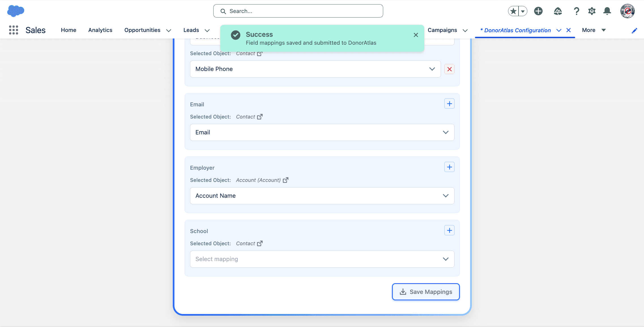Click the Save Mappings button
This screenshot has height=327, width=644.
[425, 292]
